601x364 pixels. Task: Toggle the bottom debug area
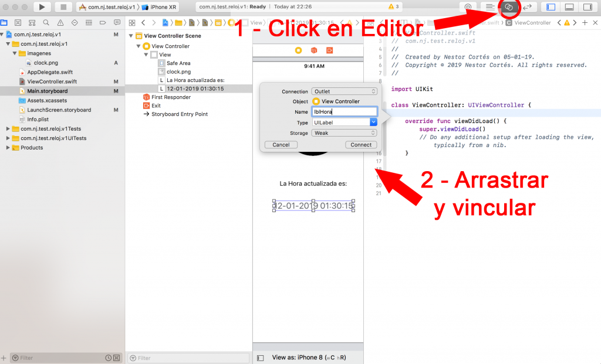tap(569, 7)
